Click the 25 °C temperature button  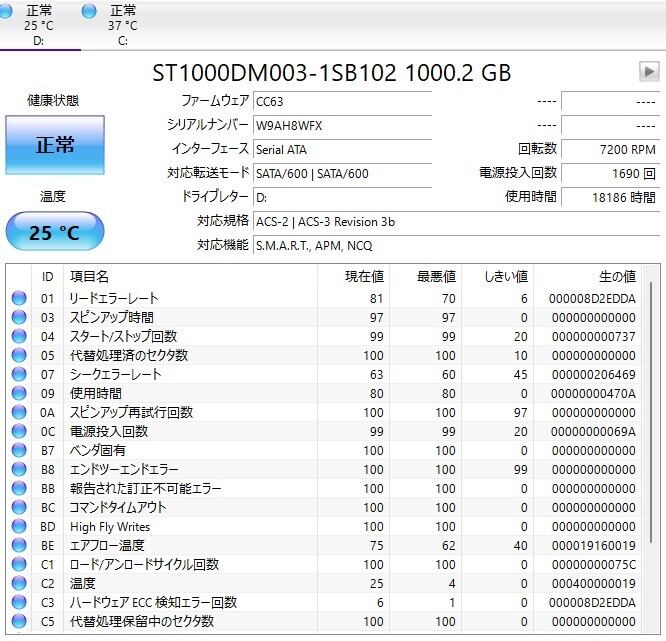pyautogui.click(x=54, y=233)
